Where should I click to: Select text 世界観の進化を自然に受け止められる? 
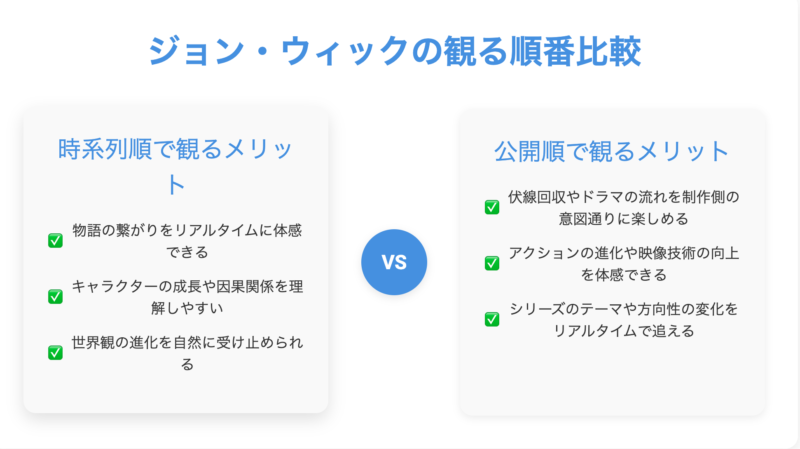click(187, 353)
